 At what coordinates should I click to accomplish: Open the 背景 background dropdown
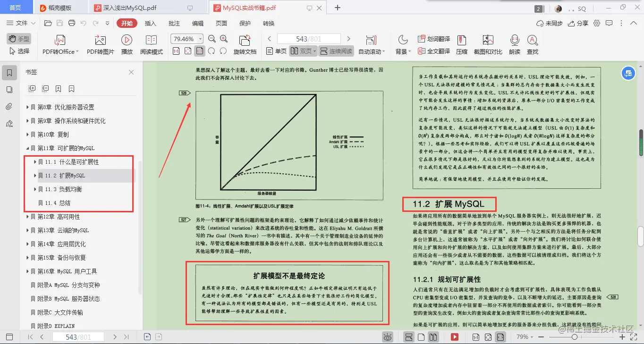(x=402, y=45)
